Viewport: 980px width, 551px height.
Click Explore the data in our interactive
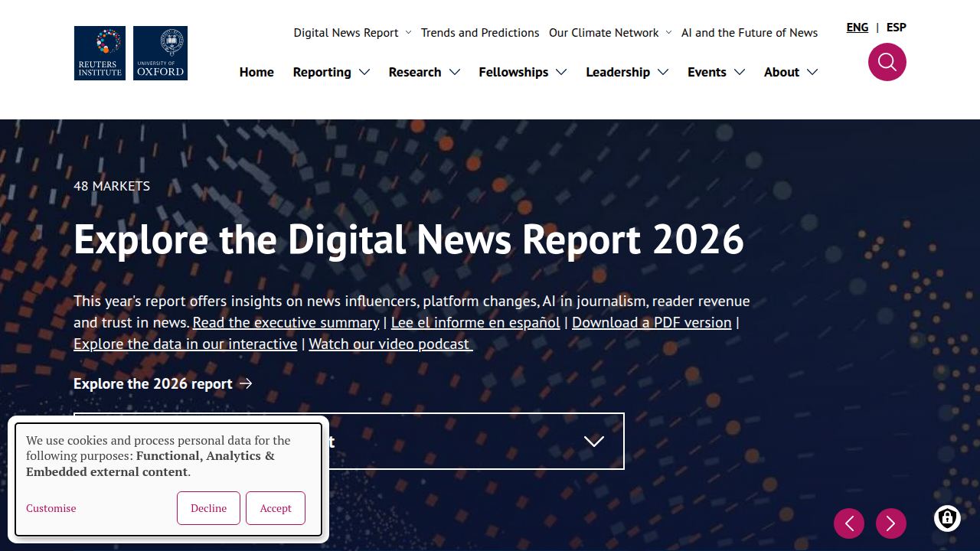coord(185,344)
